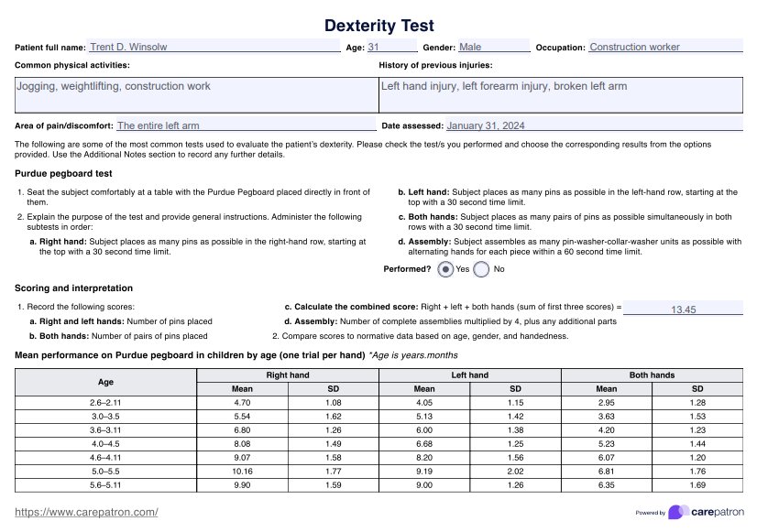757x532 pixels.
Task: Click the Gender field showing Male
Action: (x=493, y=47)
